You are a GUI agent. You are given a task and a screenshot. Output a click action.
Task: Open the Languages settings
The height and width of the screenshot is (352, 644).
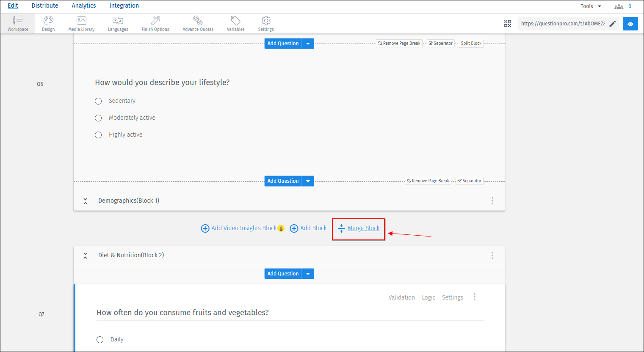click(118, 23)
